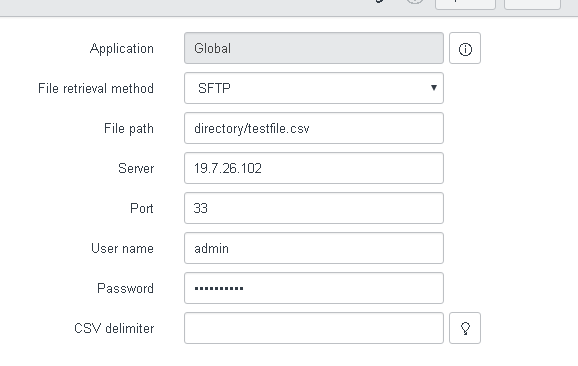578x366 pixels.
Task: Click the 'Server' label
Action: click(136, 168)
